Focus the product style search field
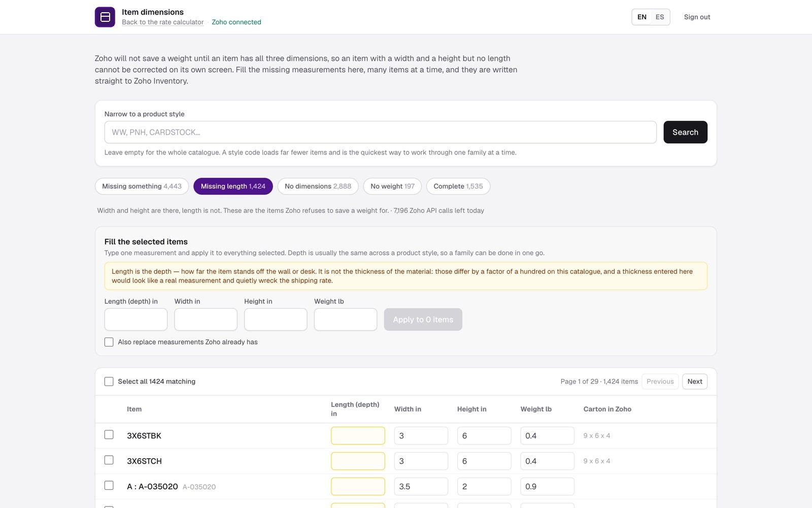 tap(381, 132)
